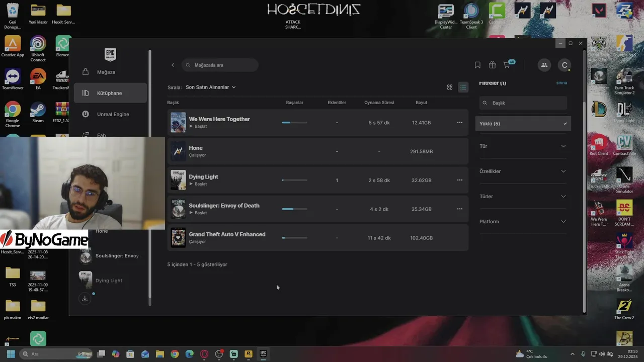The height and width of the screenshot is (362, 644).
Task: Click the Başlık filter search field
Action: coord(523,103)
